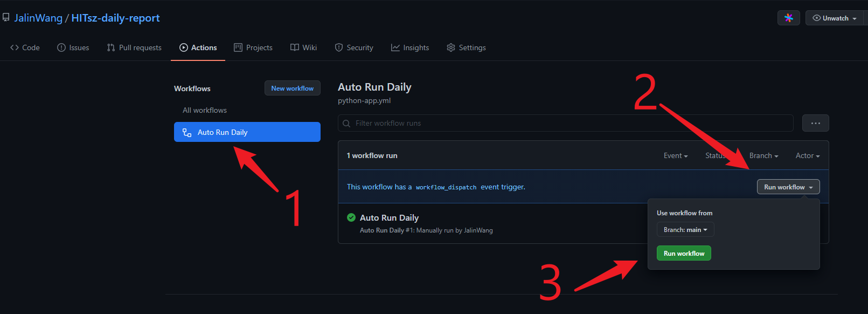868x314 pixels.
Task: Select the Actions tab
Action: 198,47
